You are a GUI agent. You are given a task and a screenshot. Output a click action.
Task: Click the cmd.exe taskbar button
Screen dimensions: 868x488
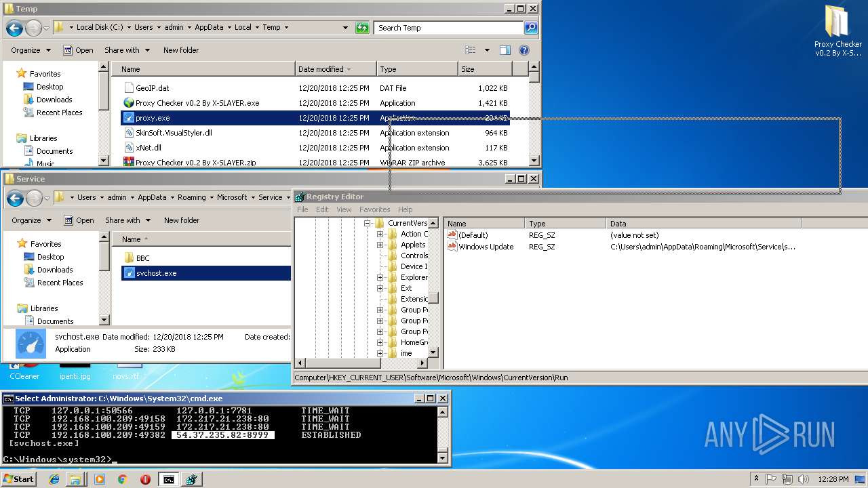[168, 479]
